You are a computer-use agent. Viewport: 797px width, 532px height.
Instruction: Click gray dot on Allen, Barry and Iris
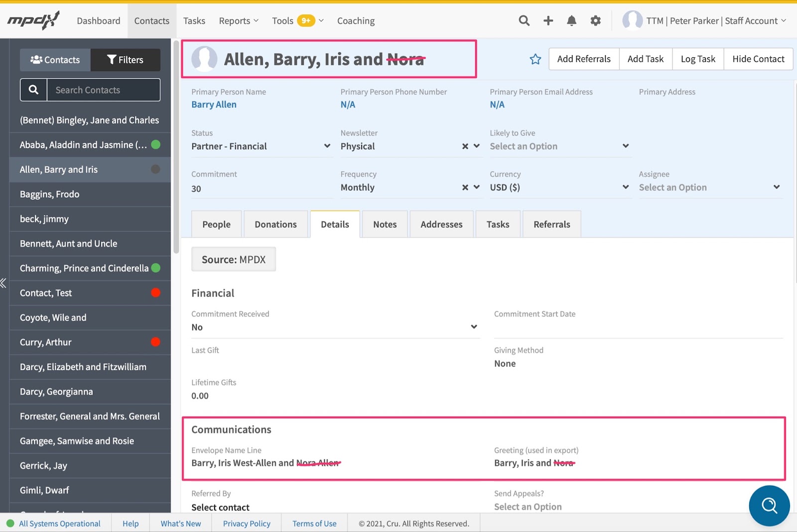click(x=155, y=169)
